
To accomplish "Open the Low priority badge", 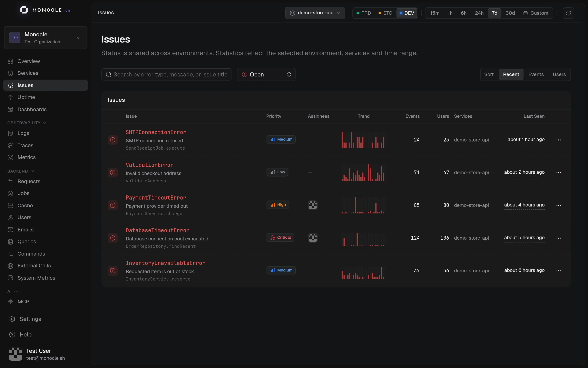I will [x=277, y=172].
